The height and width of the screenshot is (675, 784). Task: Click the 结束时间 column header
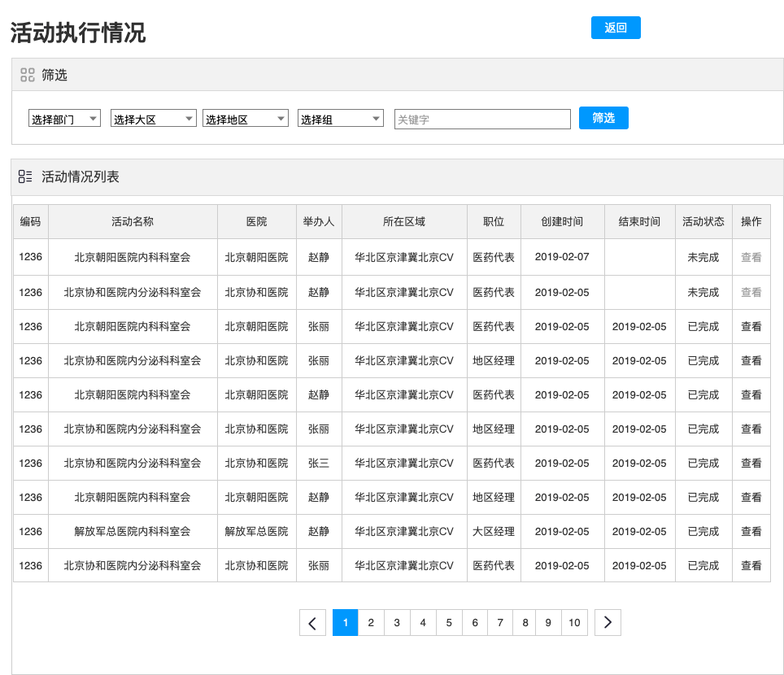[x=639, y=221]
